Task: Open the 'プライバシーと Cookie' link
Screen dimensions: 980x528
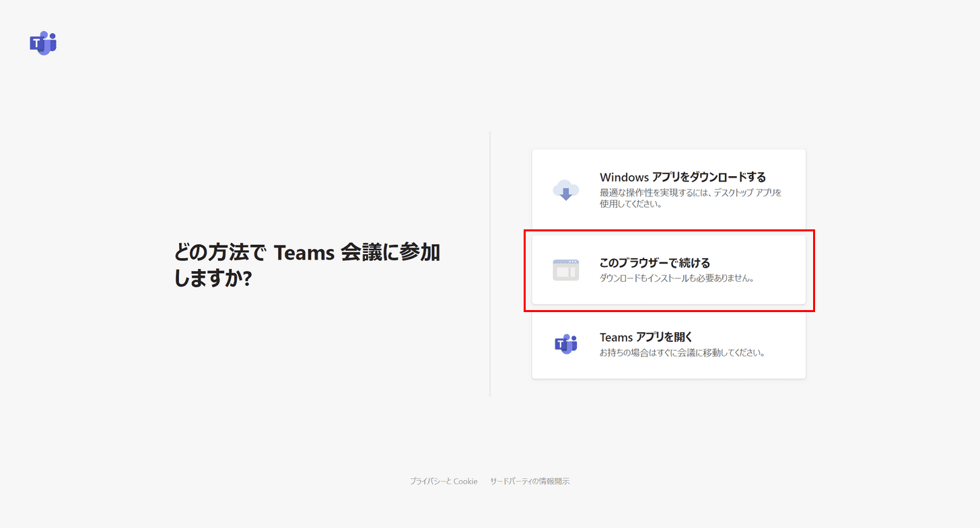Action: click(x=444, y=482)
